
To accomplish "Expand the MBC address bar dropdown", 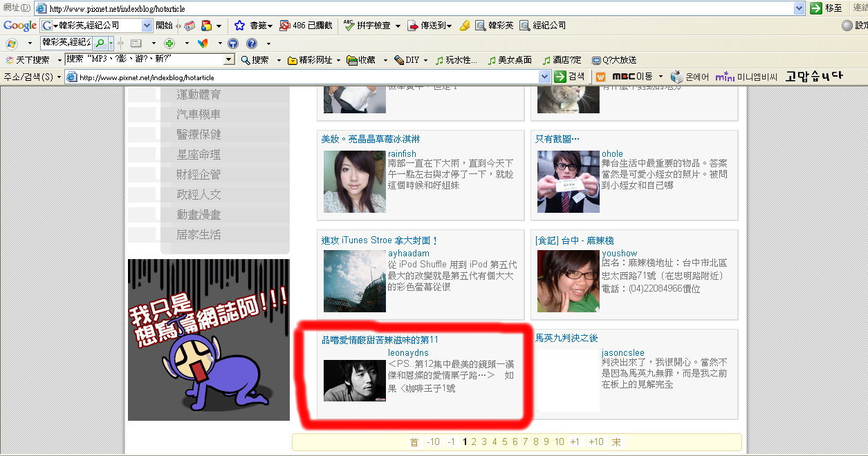I will 544,77.
